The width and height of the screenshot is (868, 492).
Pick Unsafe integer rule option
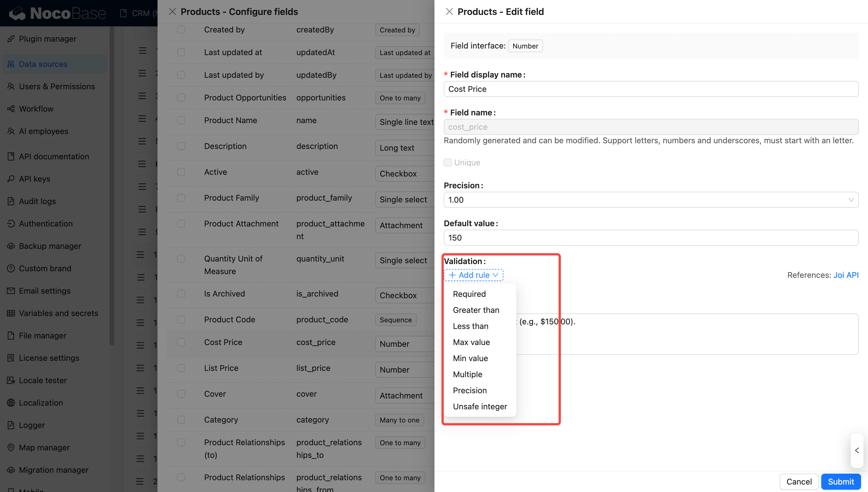click(x=480, y=406)
